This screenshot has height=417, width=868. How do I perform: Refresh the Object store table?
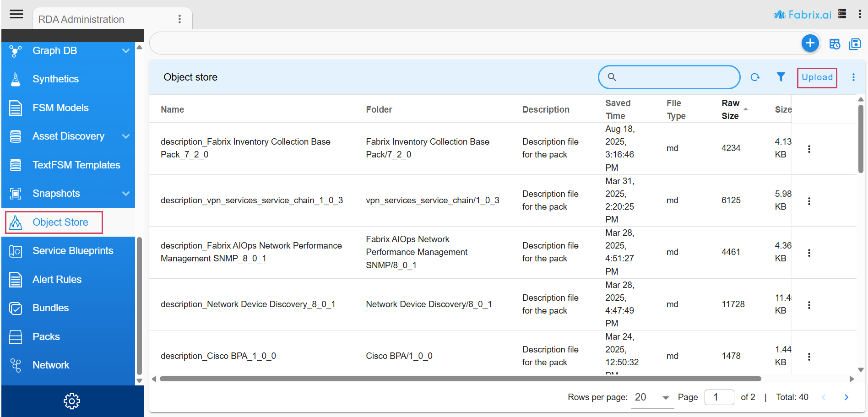(755, 77)
